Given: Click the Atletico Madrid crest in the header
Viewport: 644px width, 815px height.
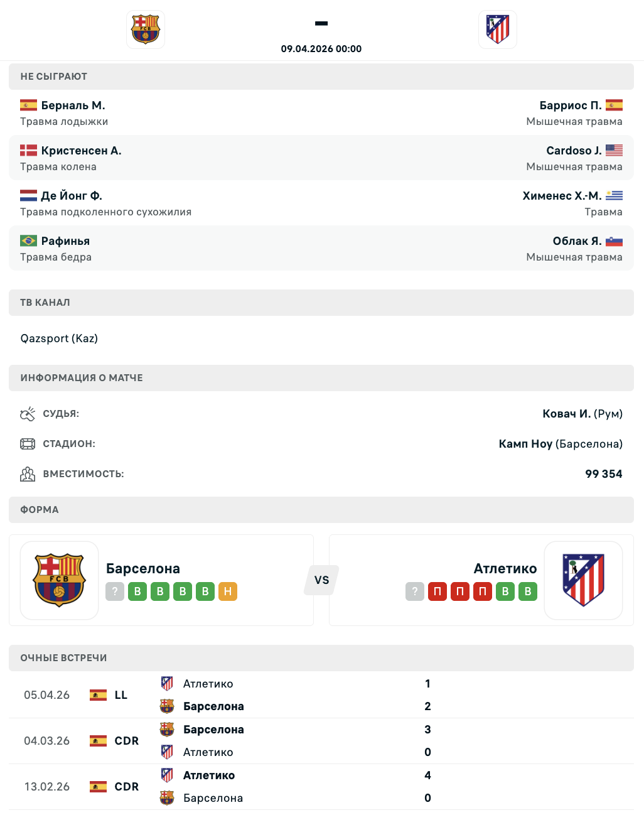Looking at the screenshot, I should (497, 30).
